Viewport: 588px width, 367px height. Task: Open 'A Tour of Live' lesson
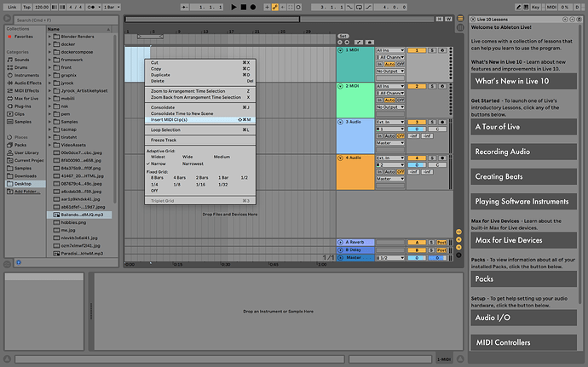523,127
